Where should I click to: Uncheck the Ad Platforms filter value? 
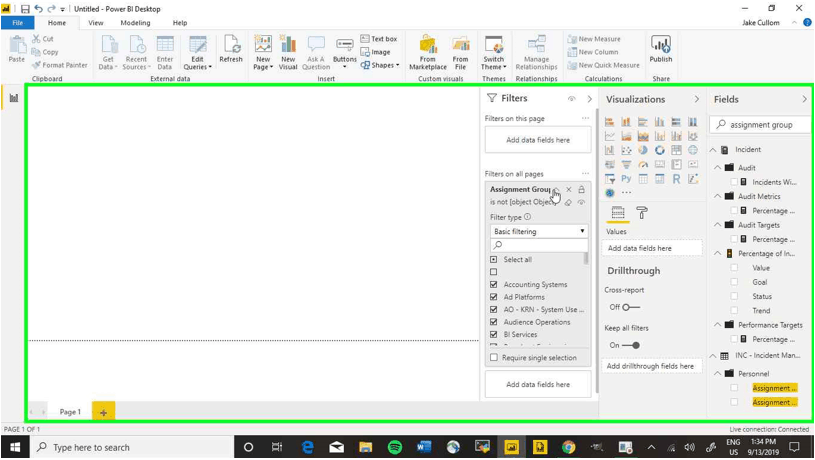coord(494,297)
